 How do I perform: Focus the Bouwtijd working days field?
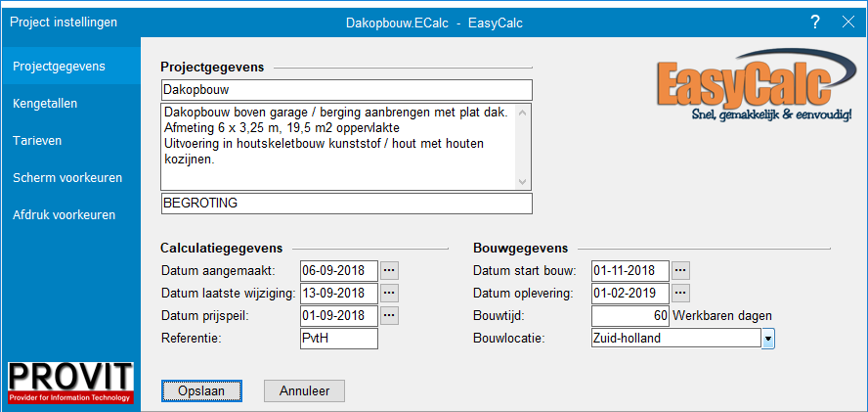click(x=629, y=315)
